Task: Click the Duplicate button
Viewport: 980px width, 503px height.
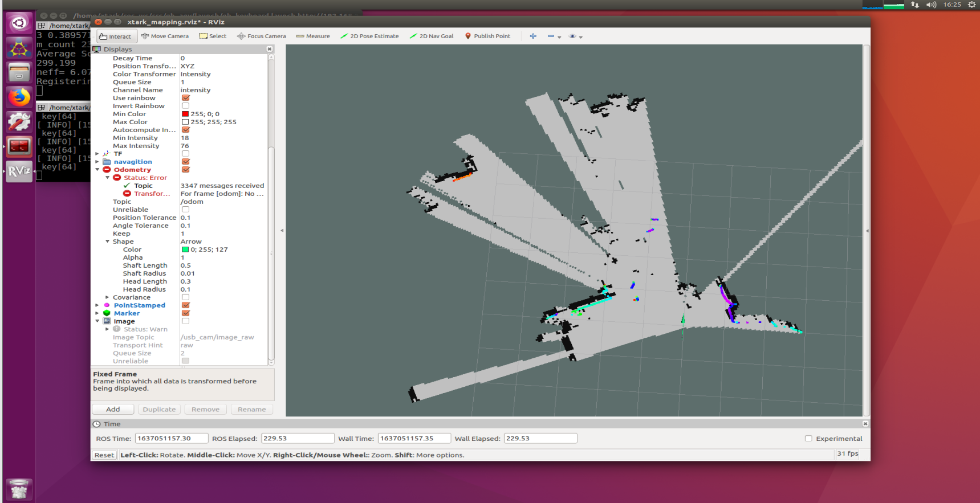Action: [x=159, y=409]
